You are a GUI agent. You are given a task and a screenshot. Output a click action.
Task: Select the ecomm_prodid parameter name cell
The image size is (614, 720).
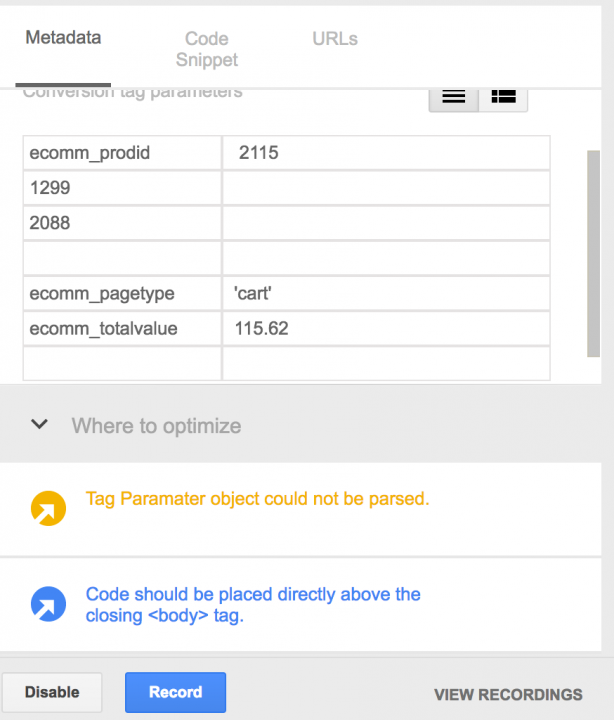pyautogui.click(x=123, y=153)
